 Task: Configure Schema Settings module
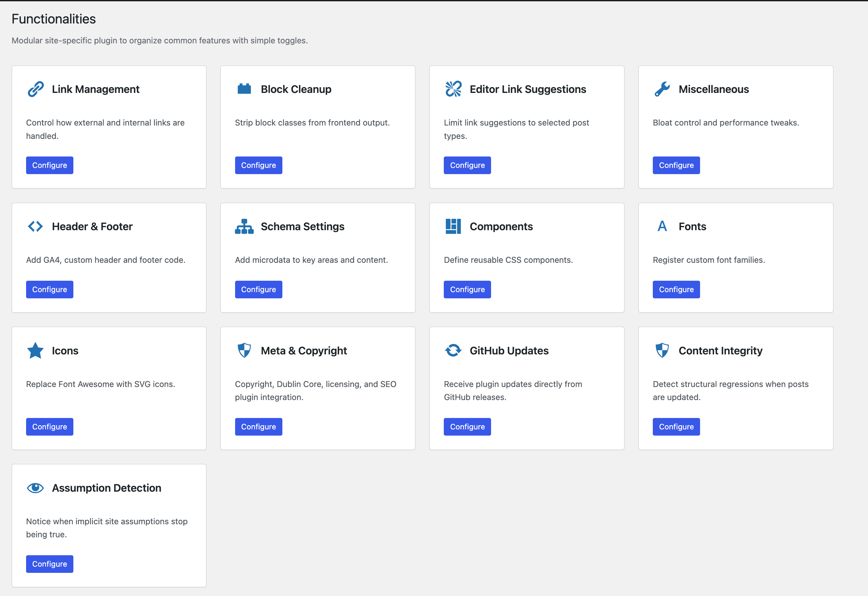[259, 290]
